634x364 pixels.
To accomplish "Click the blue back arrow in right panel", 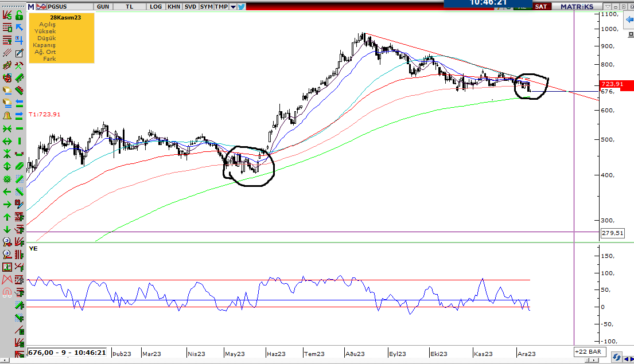I will click(629, 19).
